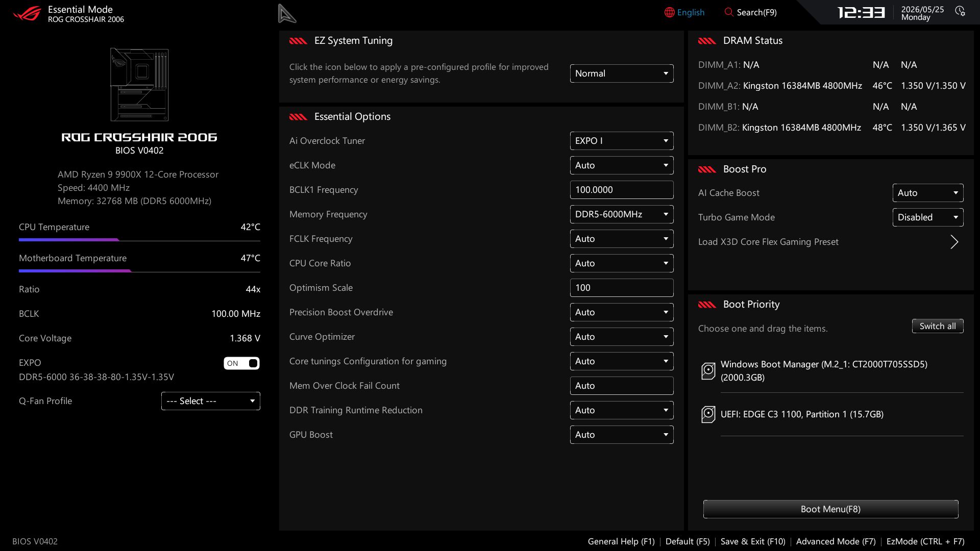Viewport: 980px width, 551px height.
Task: Change language from English
Action: click(691, 12)
